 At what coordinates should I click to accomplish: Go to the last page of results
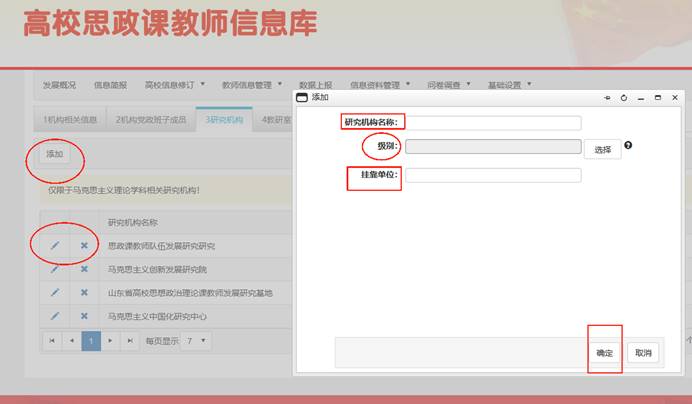(129, 341)
